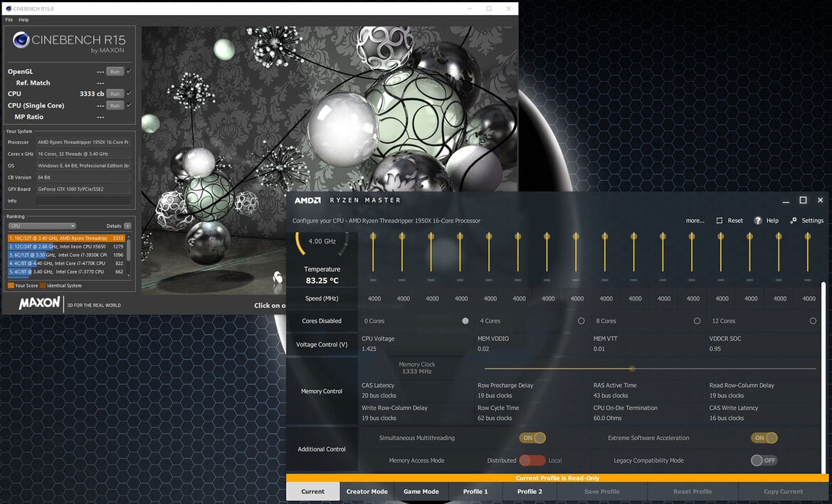
Task: Click the Row Cycle Time 62 bus clocks
Action: (x=495, y=418)
